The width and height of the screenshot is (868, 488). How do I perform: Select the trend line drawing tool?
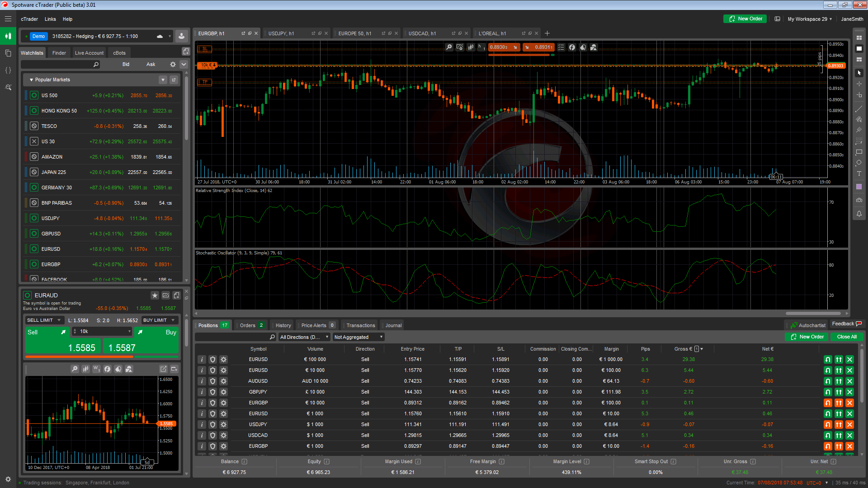tap(859, 109)
